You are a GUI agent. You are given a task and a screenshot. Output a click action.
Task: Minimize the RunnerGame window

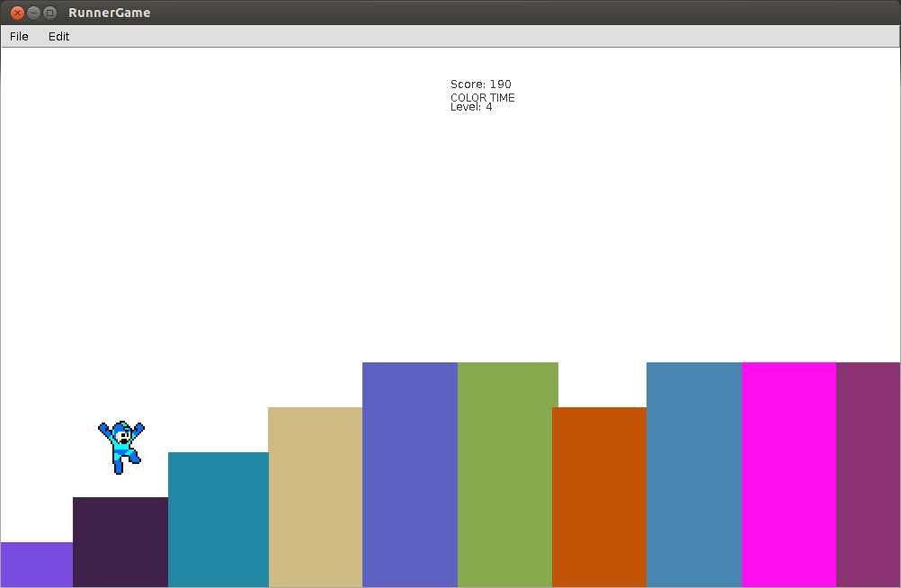coord(34,13)
